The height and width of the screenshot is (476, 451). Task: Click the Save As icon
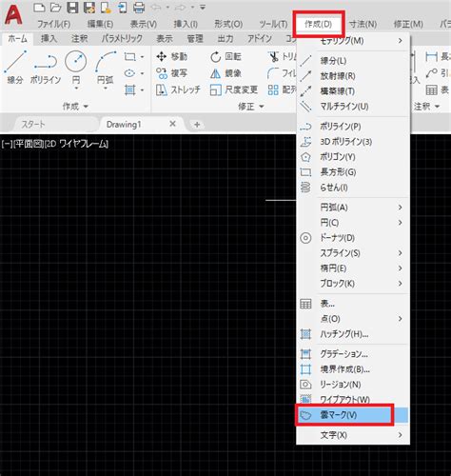coord(89,7)
